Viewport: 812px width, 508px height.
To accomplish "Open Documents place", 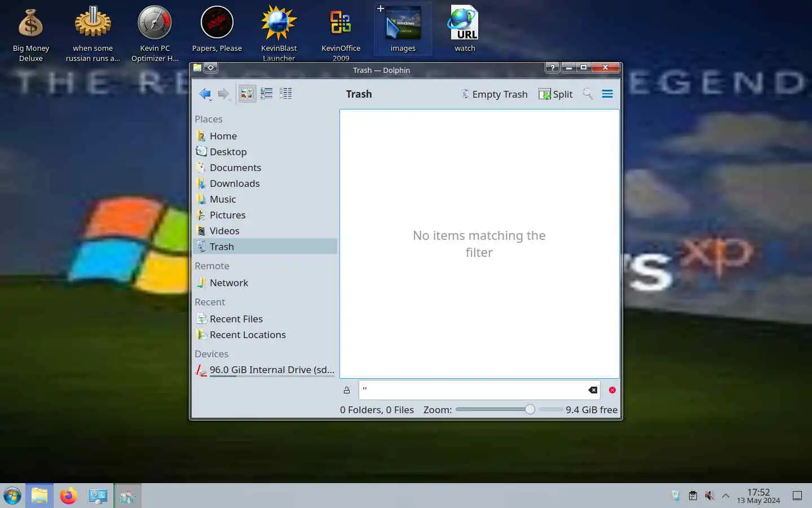I will [x=265, y=168].
